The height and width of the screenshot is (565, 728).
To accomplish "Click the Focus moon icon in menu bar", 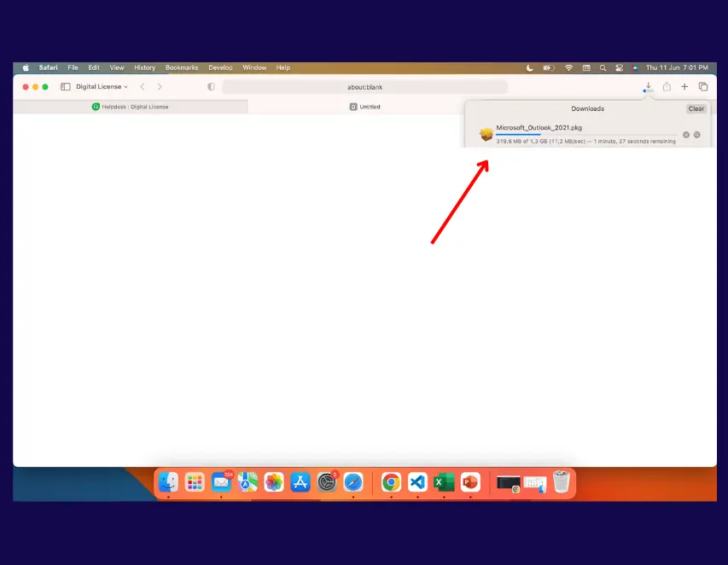I will 530,67.
